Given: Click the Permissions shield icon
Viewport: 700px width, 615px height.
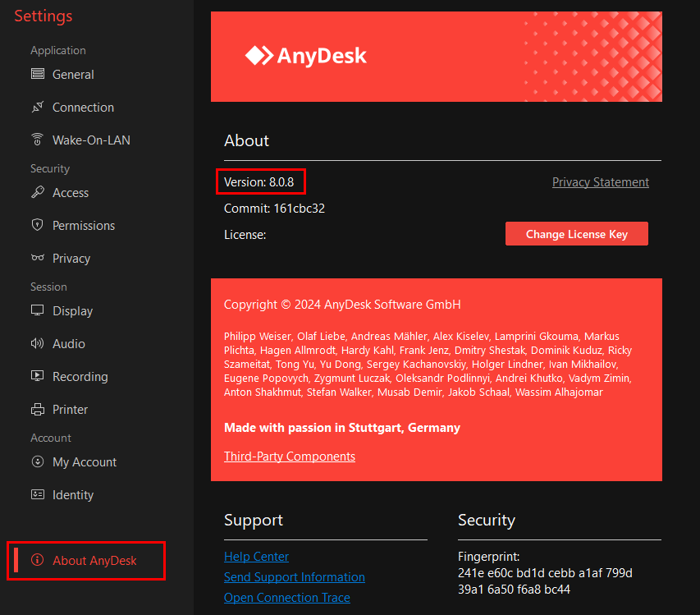Looking at the screenshot, I should click(x=37, y=225).
